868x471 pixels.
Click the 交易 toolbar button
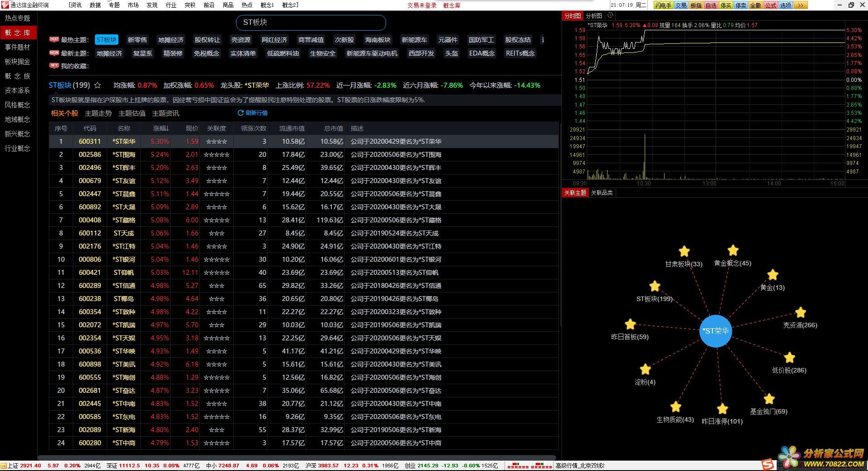[681, 5]
